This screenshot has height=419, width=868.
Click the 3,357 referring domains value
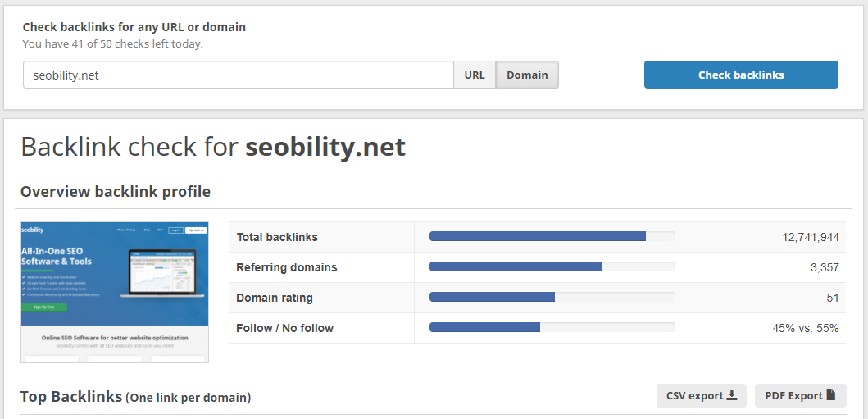tap(825, 268)
